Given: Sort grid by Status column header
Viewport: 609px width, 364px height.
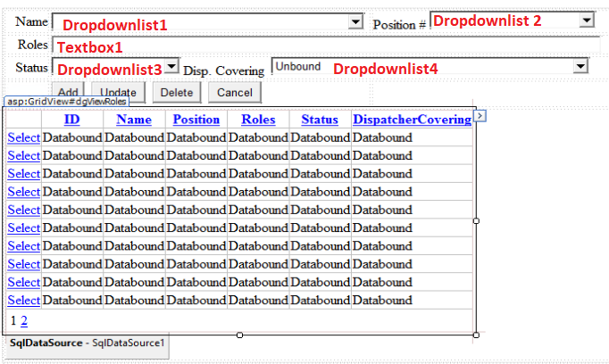Looking at the screenshot, I should point(320,120).
